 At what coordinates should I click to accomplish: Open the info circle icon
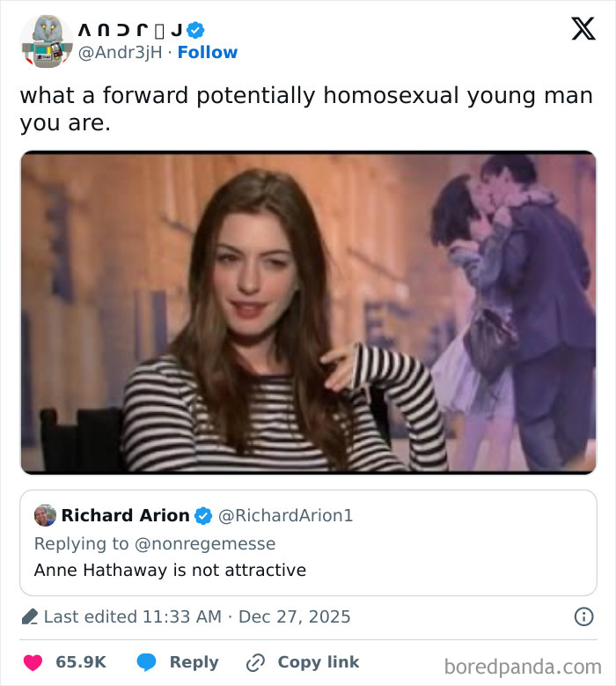click(x=583, y=616)
